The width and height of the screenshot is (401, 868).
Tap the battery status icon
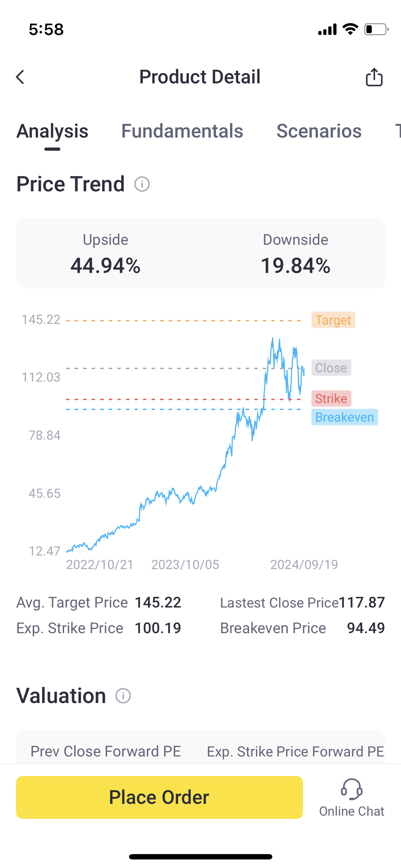376,29
